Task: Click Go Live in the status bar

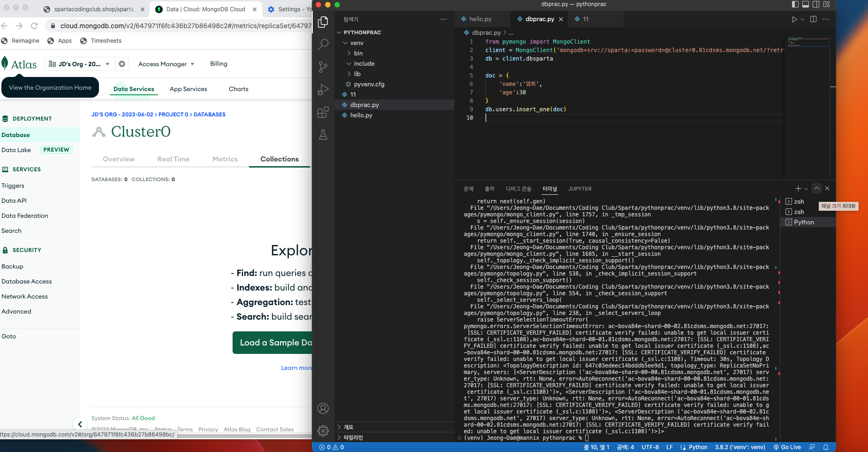Action: click(787, 447)
